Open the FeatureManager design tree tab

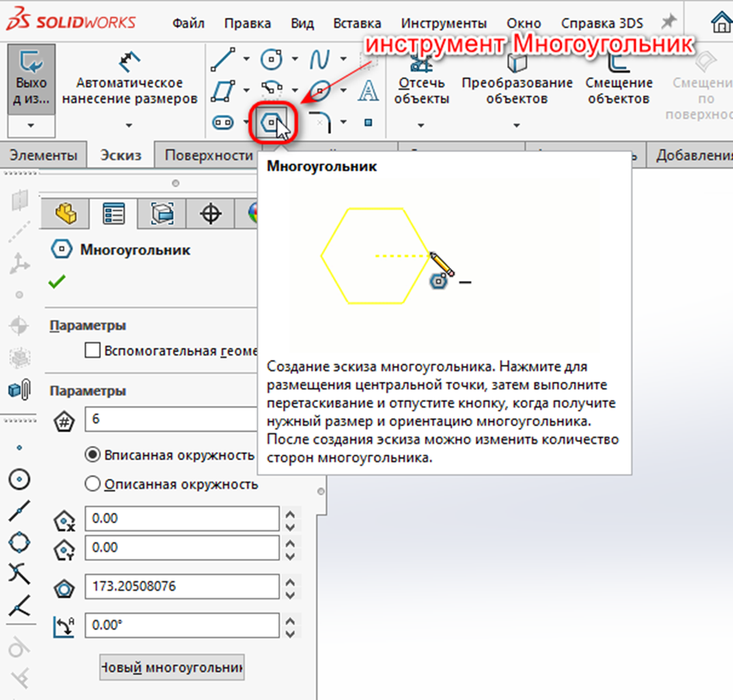click(66, 214)
